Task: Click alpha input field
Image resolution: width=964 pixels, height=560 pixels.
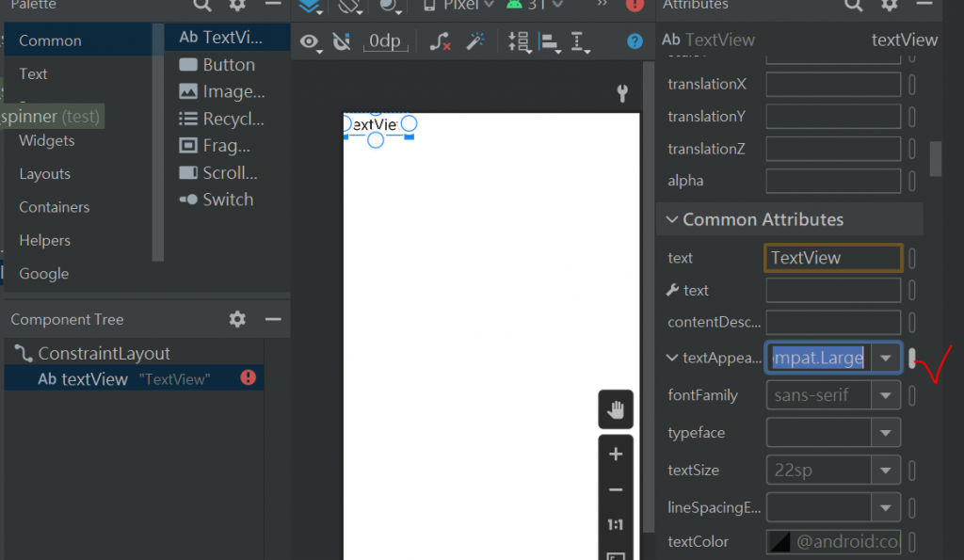Action: [x=833, y=181]
